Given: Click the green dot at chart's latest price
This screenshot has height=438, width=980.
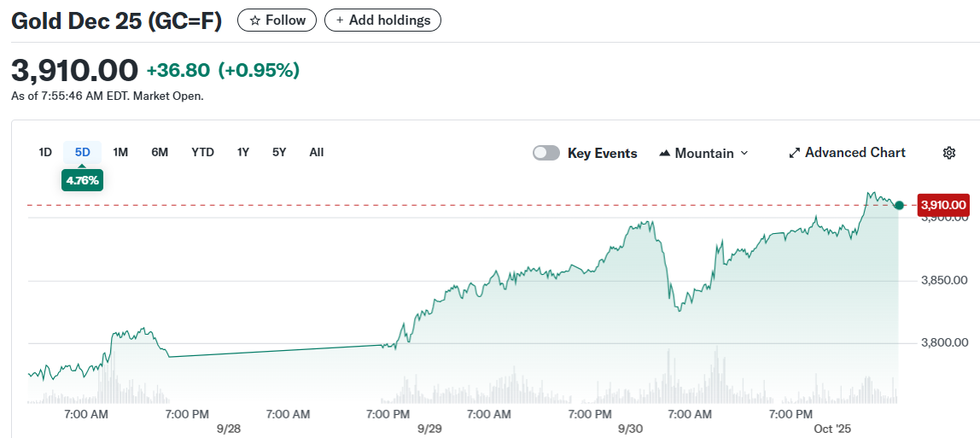Looking at the screenshot, I should (899, 205).
